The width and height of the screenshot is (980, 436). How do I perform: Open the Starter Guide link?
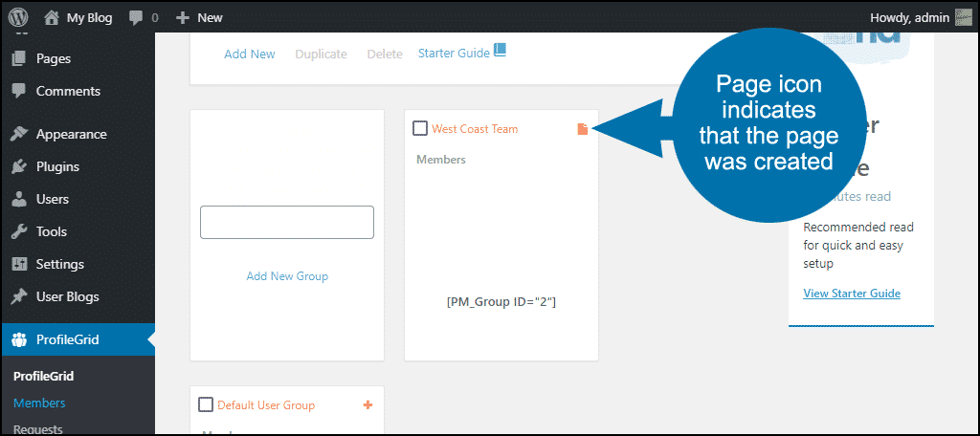pos(454,54)
